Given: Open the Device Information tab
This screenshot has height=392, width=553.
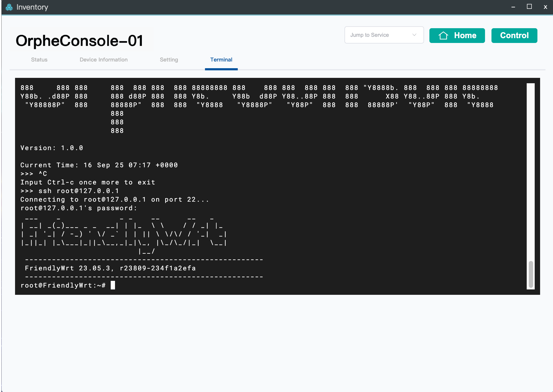Looking at the screenshot, I should pyautogui.click(x=103, y=60).
